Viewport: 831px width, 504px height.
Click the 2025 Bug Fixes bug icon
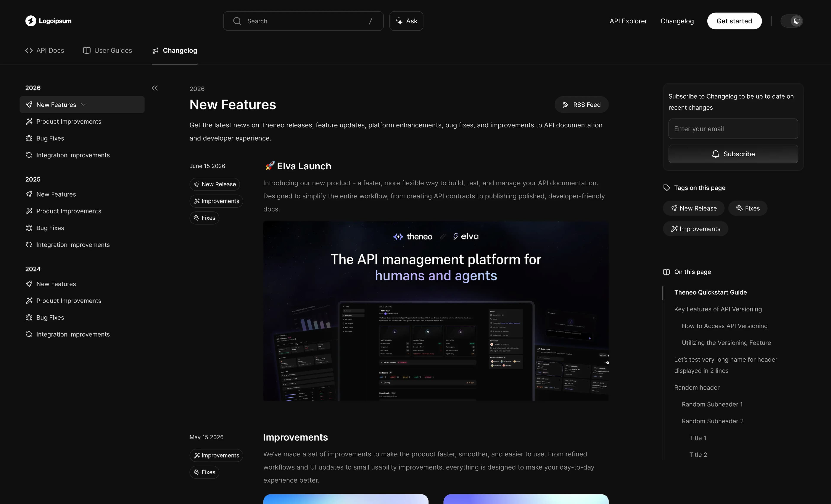(x=29, y=228)
